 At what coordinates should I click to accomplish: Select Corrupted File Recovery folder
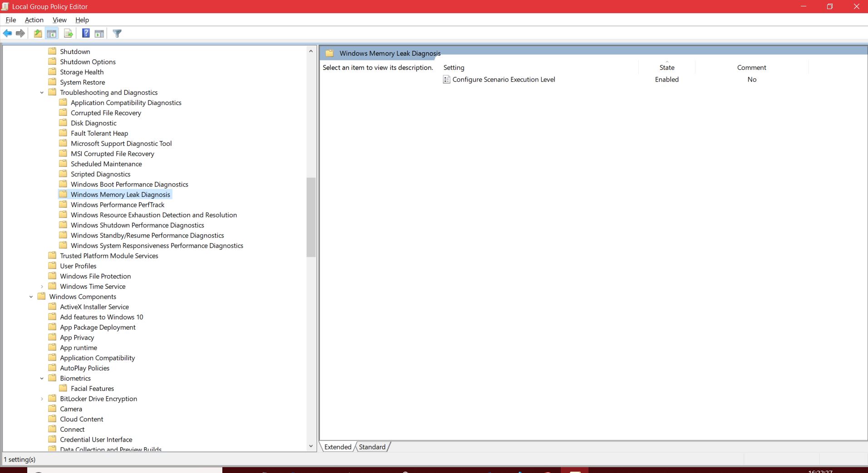pos(106,113)
